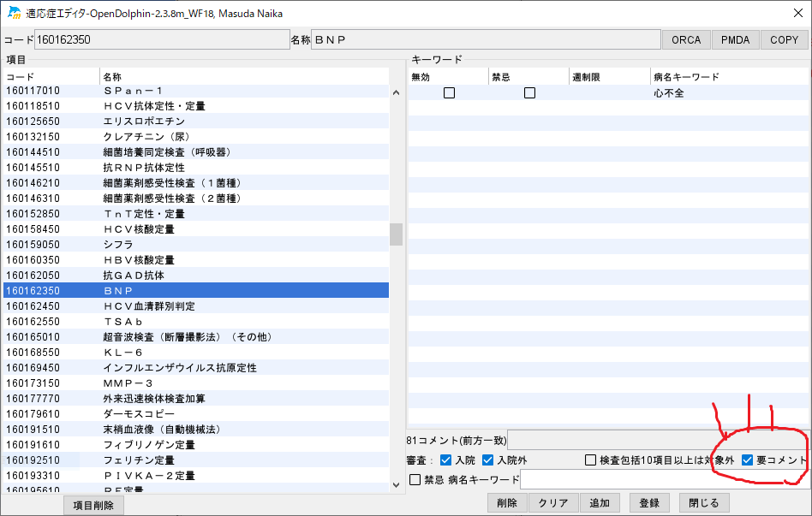Click the 病名キーワード column header
Image resolution: width=812 pixels, height=516 pixels.
pos(730,77)
